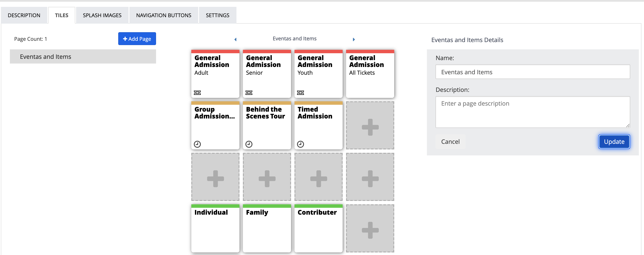Viewport: 644px width, 255px height.
Task: Click Cancel in page details
Action: (450, 142)
